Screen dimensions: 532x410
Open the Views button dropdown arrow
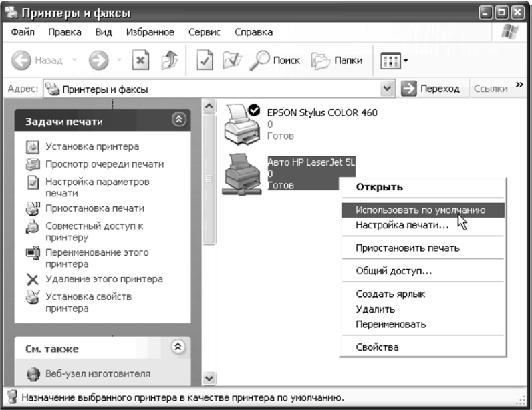tap(406, 61)
